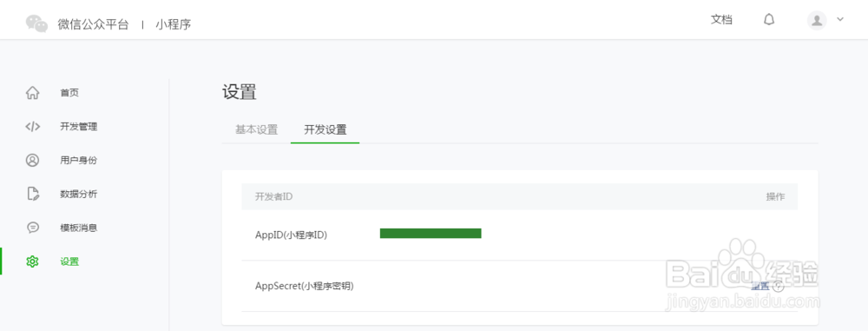Image resolution: width=868 pixels, height=331 pixels.
Task: Click the 重置 link for AppSecret
Action: [760, 286]
